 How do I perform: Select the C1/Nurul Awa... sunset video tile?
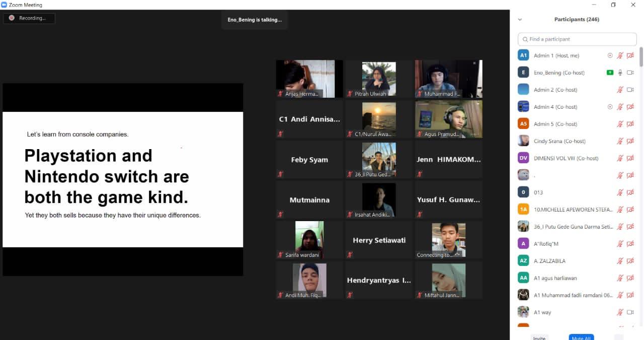coord(378,119)
